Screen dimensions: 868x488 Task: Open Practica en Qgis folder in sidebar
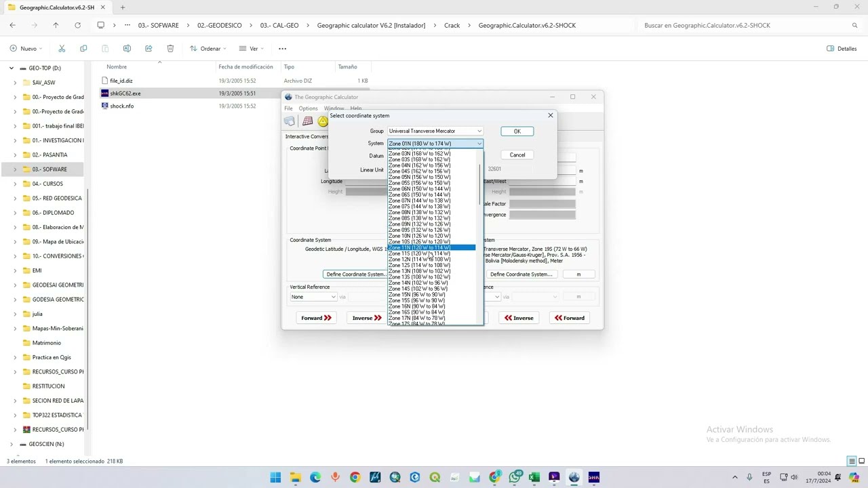(52, 357)
